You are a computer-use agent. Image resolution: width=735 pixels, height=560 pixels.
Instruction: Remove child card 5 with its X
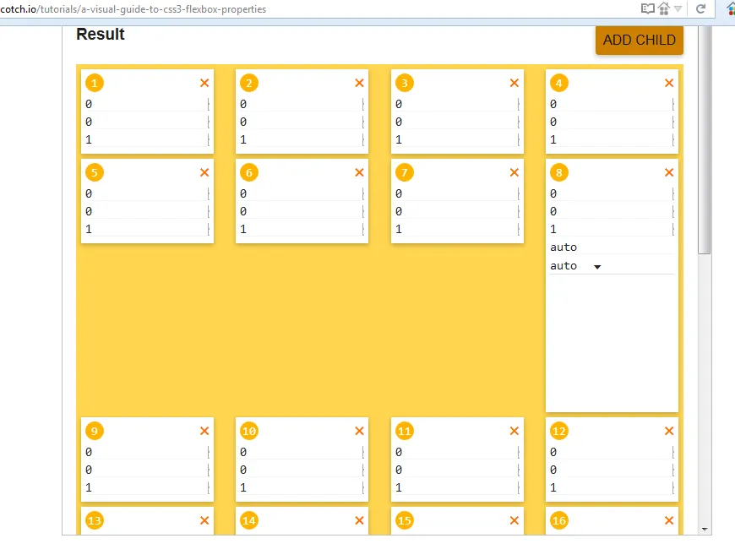tap(204, 172)
